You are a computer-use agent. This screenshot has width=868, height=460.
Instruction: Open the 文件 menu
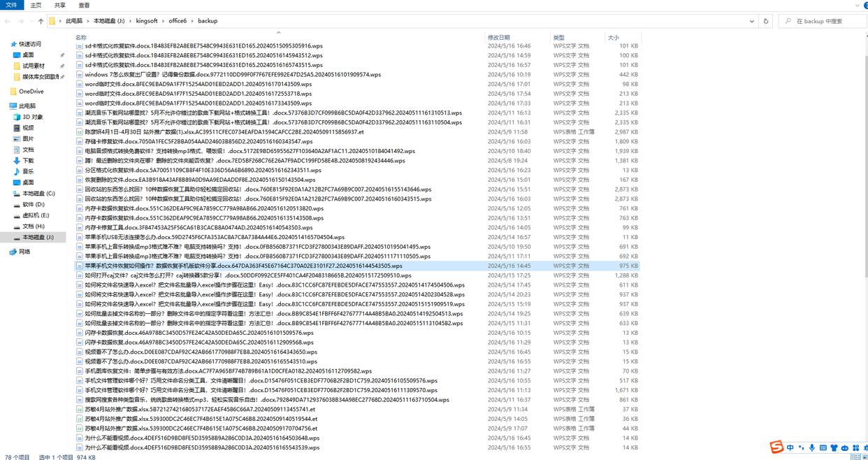point(11,5)
